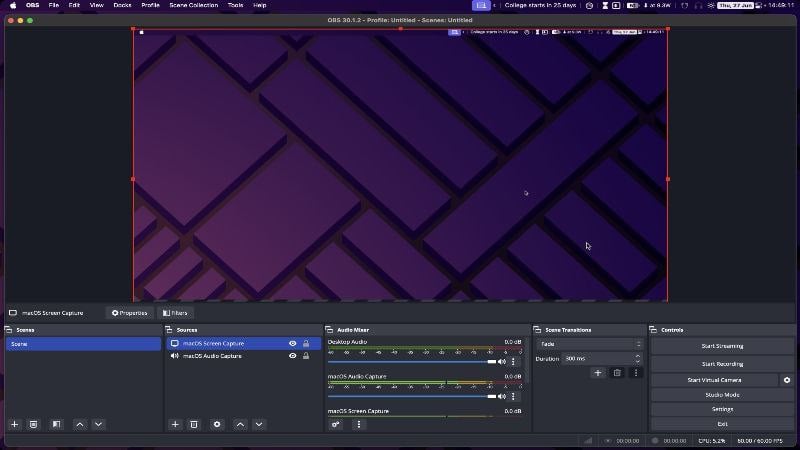This screenshot has height=450, width=800.
Task: Click the streaming status icon in status bar
Action: [x=608, y=440]
